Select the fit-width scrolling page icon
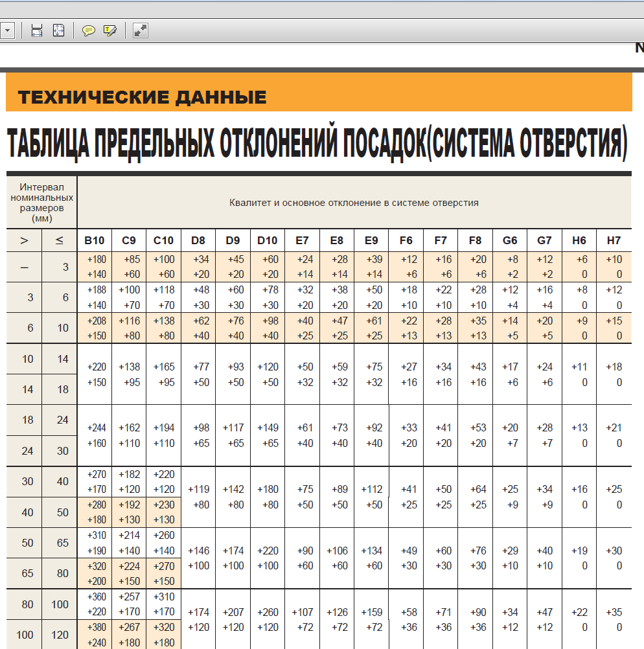 tap(37, 30)
